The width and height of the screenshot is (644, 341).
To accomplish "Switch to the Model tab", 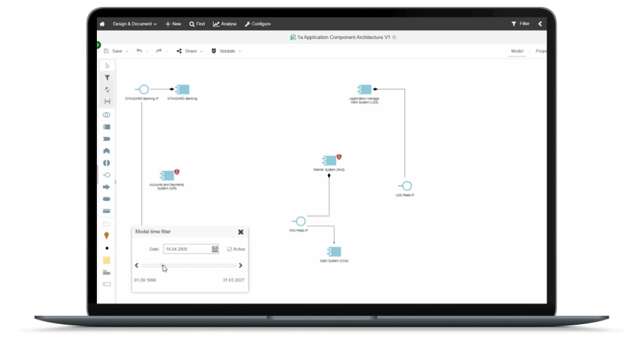I will [517, 51].
